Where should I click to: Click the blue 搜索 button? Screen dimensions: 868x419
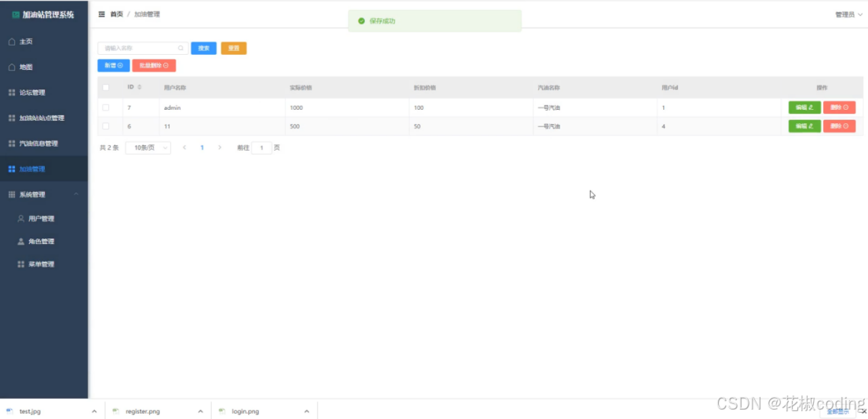click(x=204, y=48)
